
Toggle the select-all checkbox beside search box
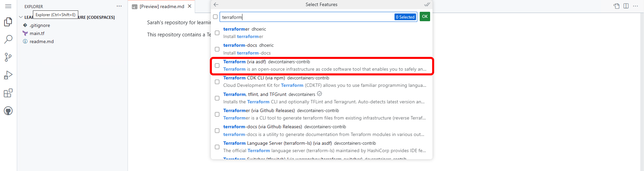(x=215, y=17)
